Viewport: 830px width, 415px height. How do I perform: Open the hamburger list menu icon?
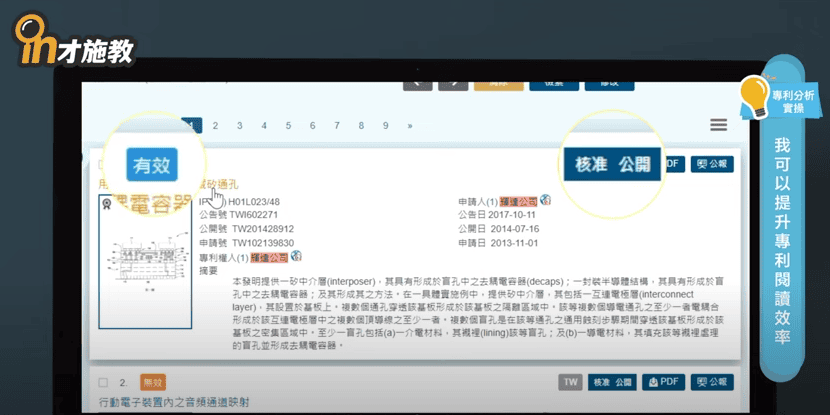coord(718,125)
